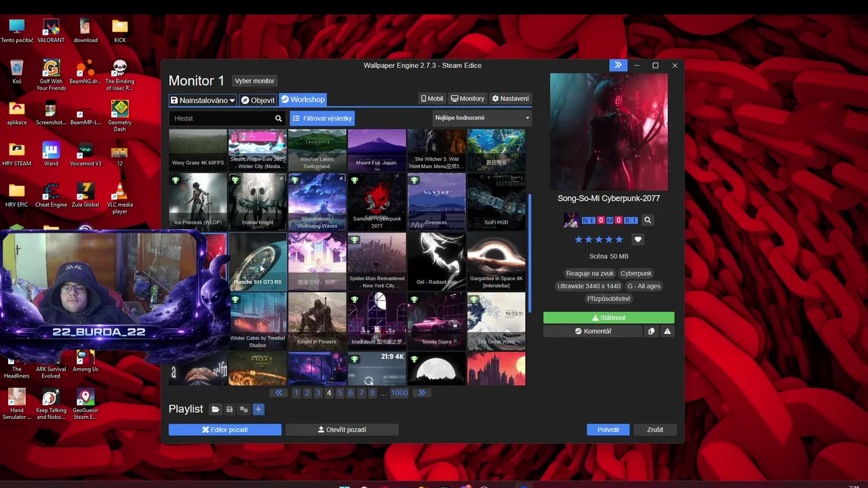The width and height of the screenshot is (868, 488).
Task: Open playlist folder icon
Action: point(215,409)
